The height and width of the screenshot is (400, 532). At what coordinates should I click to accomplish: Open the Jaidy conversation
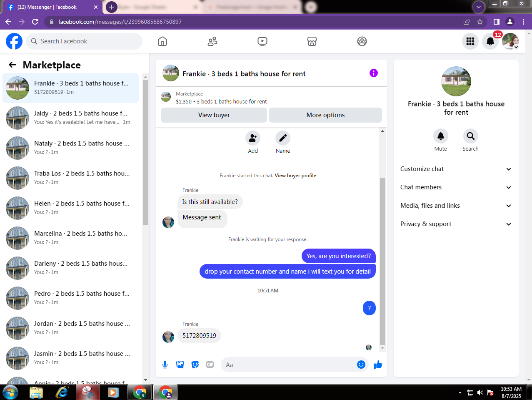71,118
